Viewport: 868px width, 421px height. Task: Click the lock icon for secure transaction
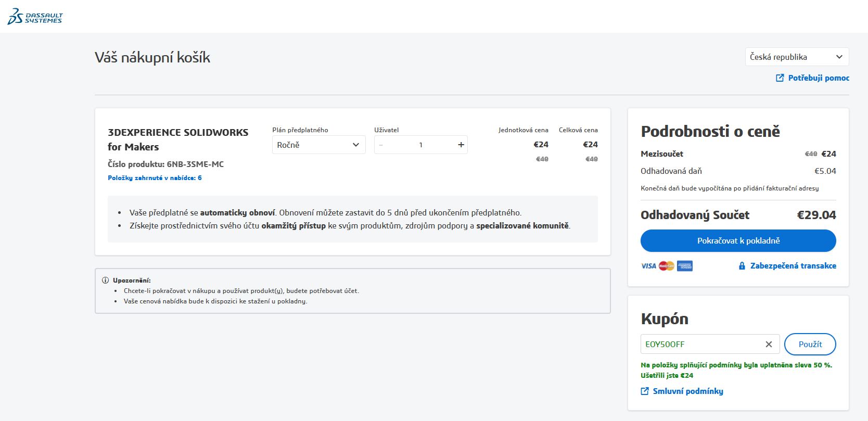pyautogui.click(x=742, y=266)
